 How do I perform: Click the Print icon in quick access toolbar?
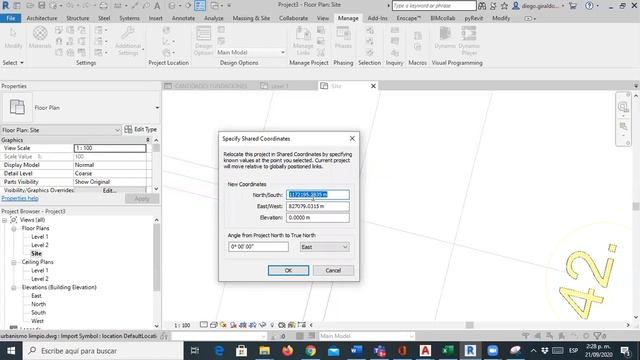point(104,6)
